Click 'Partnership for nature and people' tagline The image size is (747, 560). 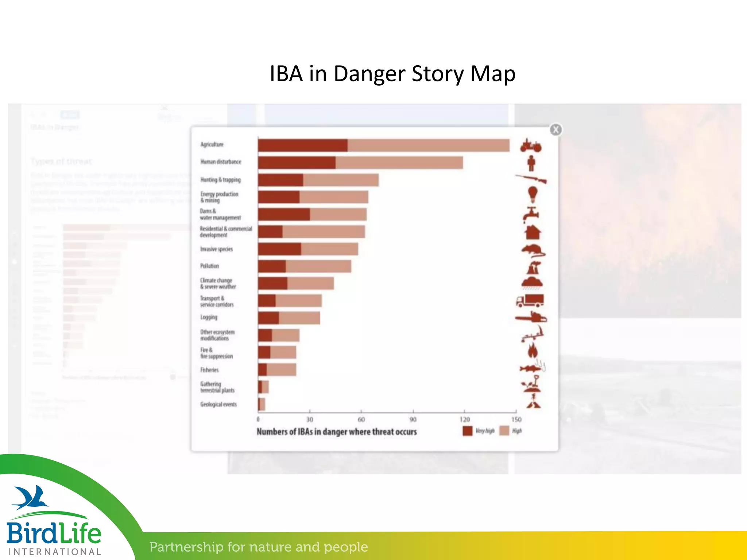259,547
